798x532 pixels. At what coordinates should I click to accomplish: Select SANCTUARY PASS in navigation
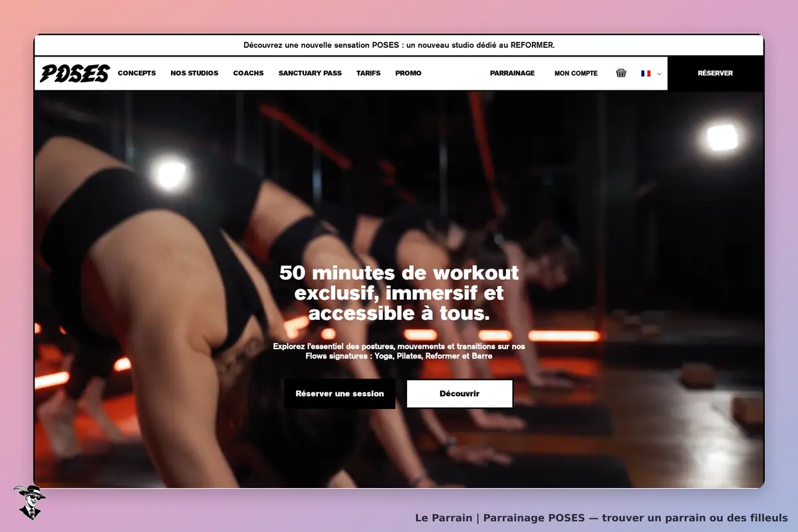point(310,73)
